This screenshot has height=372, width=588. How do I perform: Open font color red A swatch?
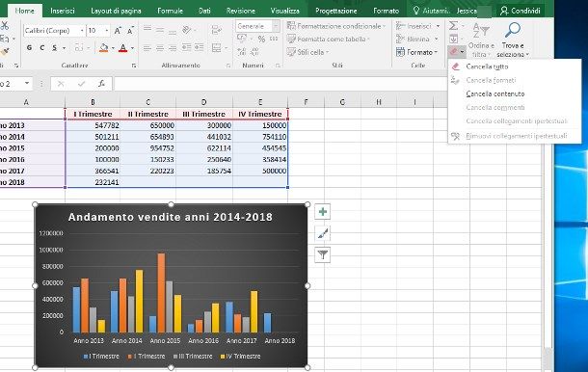[122, 48]
